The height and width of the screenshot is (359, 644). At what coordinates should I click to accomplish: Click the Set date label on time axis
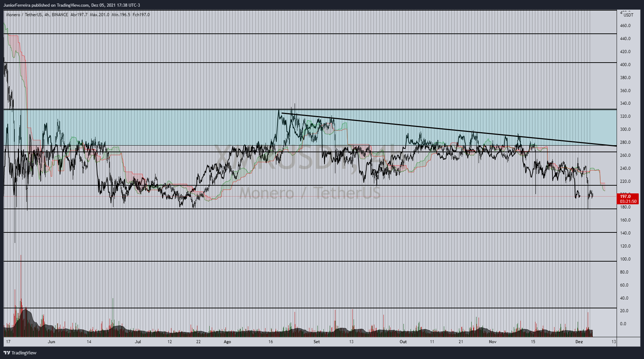[x=317, y=342]
